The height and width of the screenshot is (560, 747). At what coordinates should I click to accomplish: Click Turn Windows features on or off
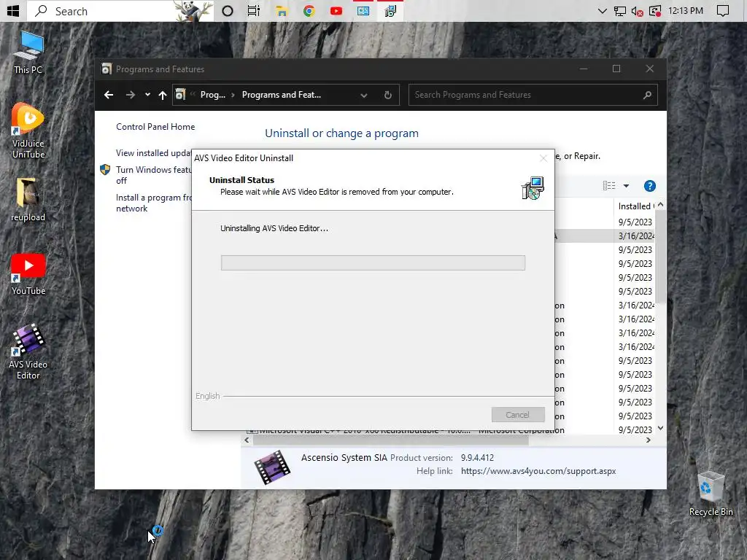point(153,175)
